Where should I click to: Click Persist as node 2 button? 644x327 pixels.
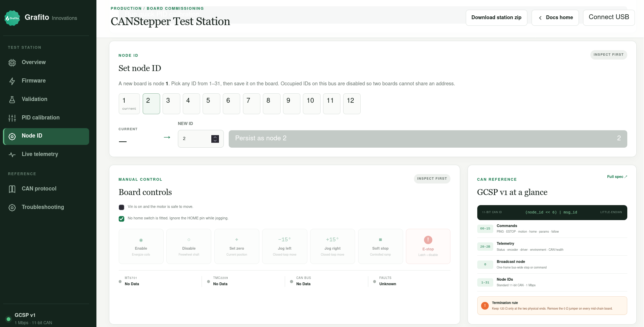coord(428,139)
